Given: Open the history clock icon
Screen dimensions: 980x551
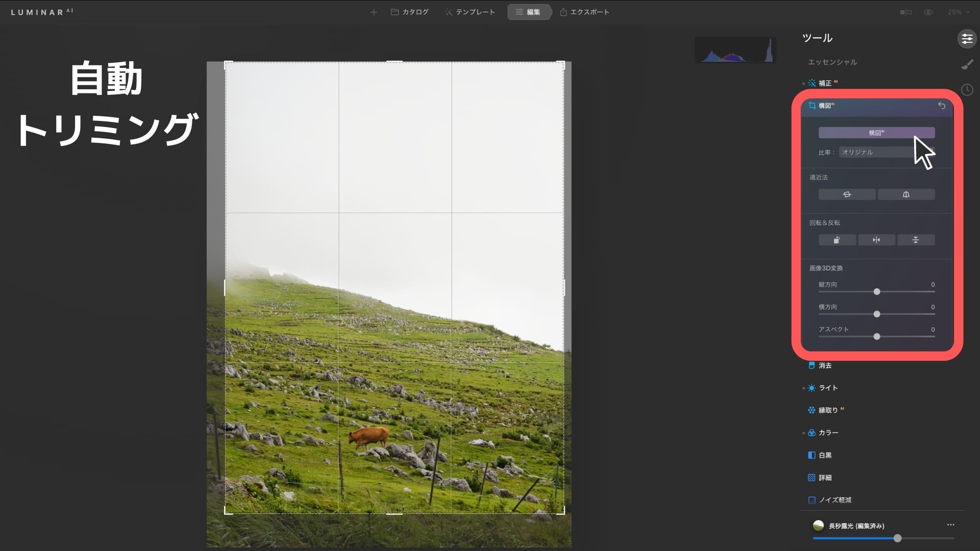Looking at the screenshot, I should tap(967, 90).
